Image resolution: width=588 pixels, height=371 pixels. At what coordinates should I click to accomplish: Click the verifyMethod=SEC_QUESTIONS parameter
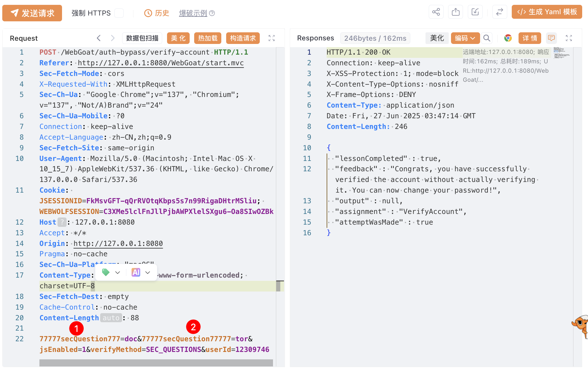pyautogui.click(x=146, y=350)
